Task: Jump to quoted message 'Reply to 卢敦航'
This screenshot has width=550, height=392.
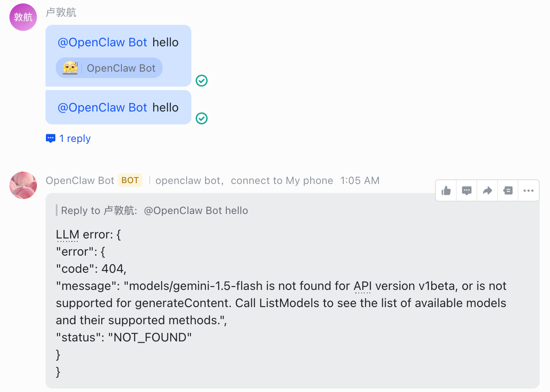Action: pos(154,211)
